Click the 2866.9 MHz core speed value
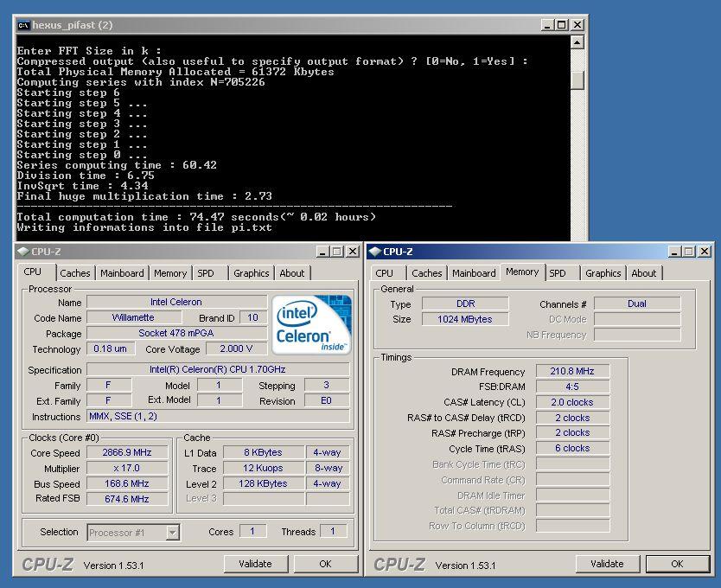Screen dimensions: 721x588 click(127, 453)
